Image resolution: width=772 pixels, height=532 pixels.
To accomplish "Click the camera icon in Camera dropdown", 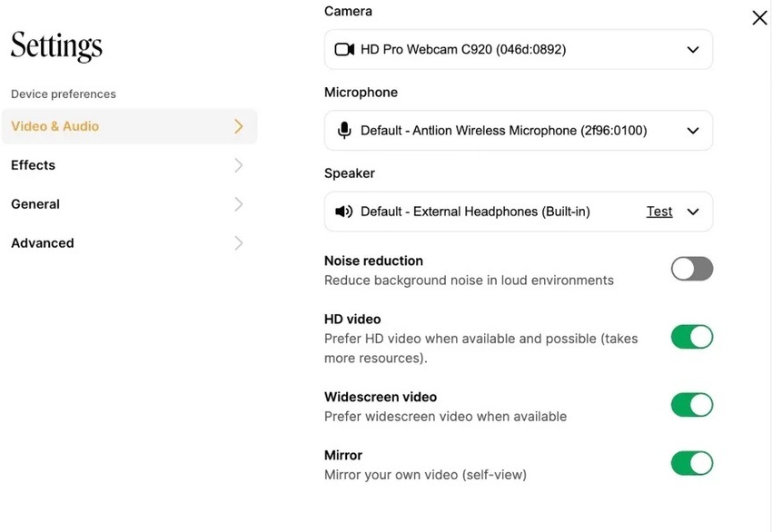I will point(344,49).
